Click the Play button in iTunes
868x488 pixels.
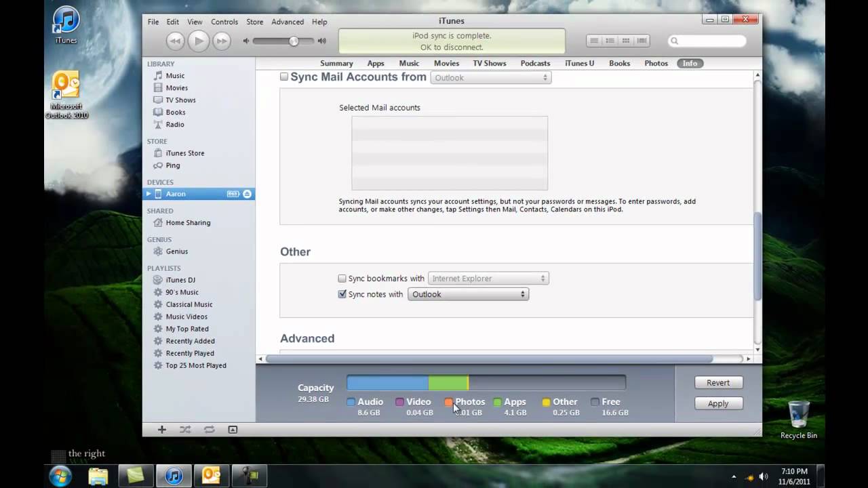pos(198,41)
